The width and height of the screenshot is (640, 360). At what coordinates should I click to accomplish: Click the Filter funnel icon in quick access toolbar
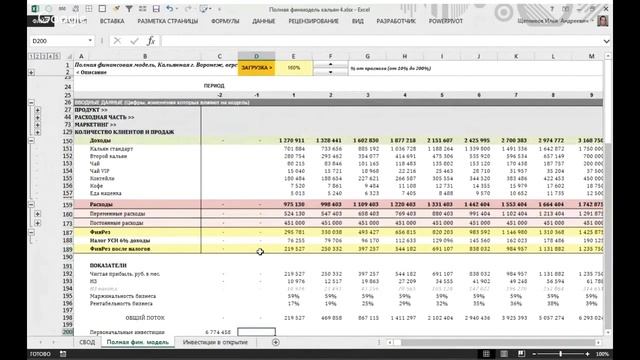(129, 9)
